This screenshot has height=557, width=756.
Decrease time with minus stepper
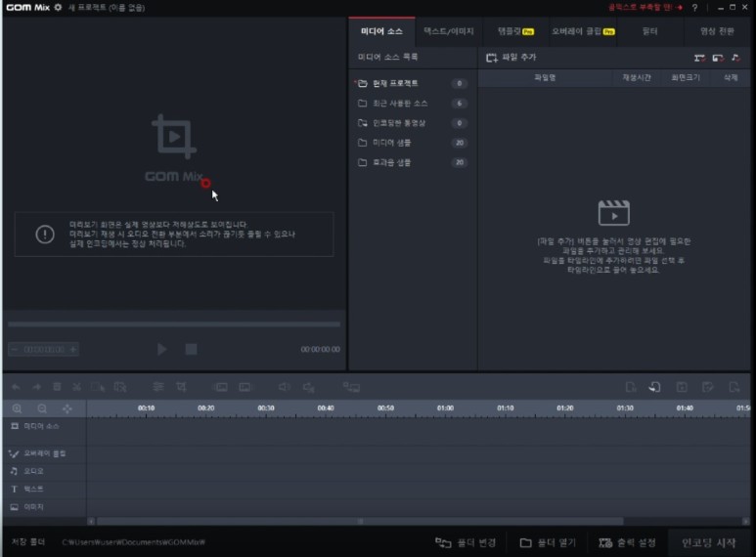[14, 349]
